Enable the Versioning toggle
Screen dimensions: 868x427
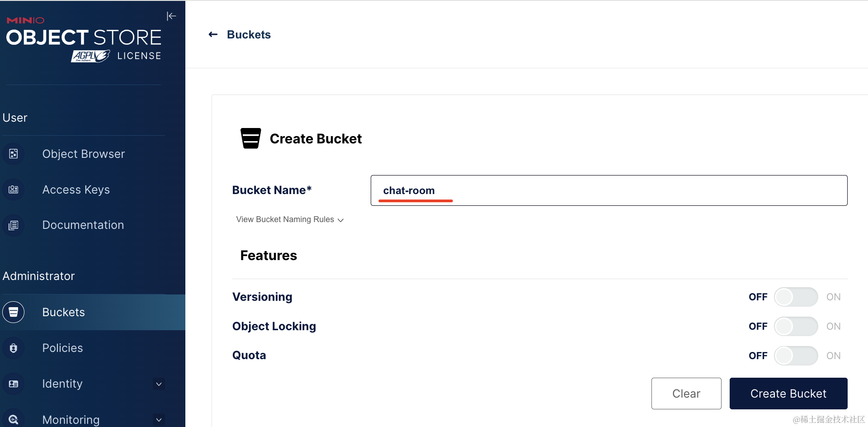796,297
